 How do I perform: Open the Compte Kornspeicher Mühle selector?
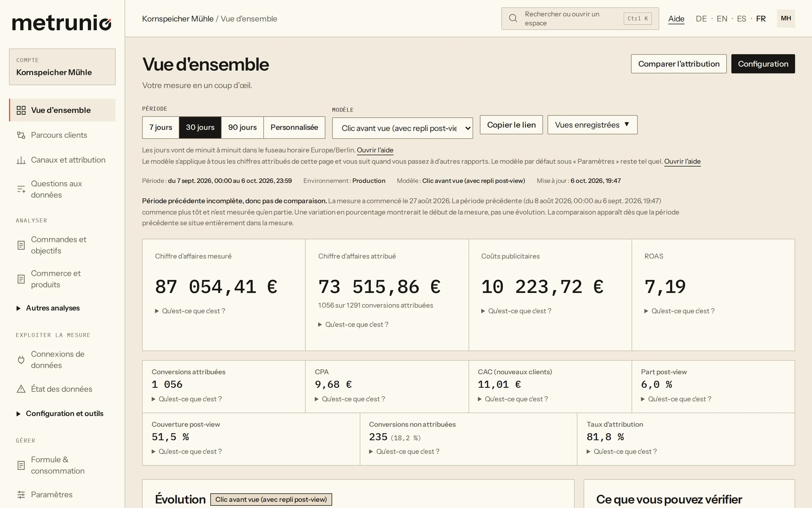click(x=62, y=67)
